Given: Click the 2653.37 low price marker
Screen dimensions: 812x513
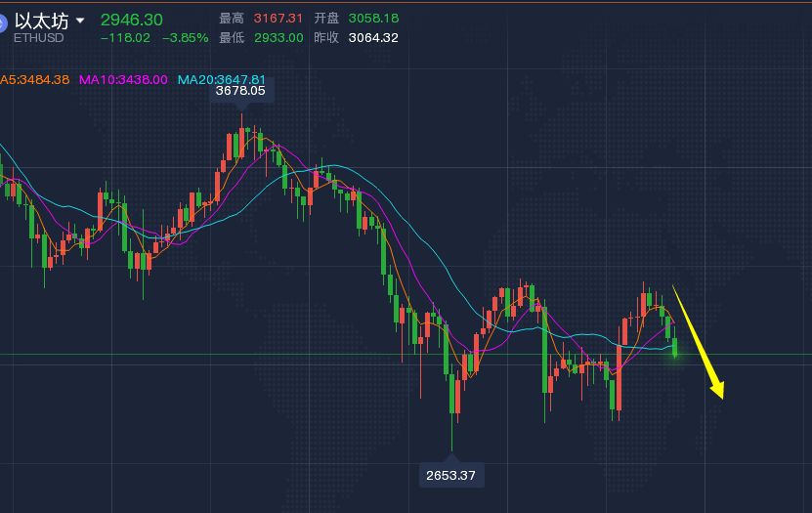Looking at the screenshot, I should (x=451, y=475).
